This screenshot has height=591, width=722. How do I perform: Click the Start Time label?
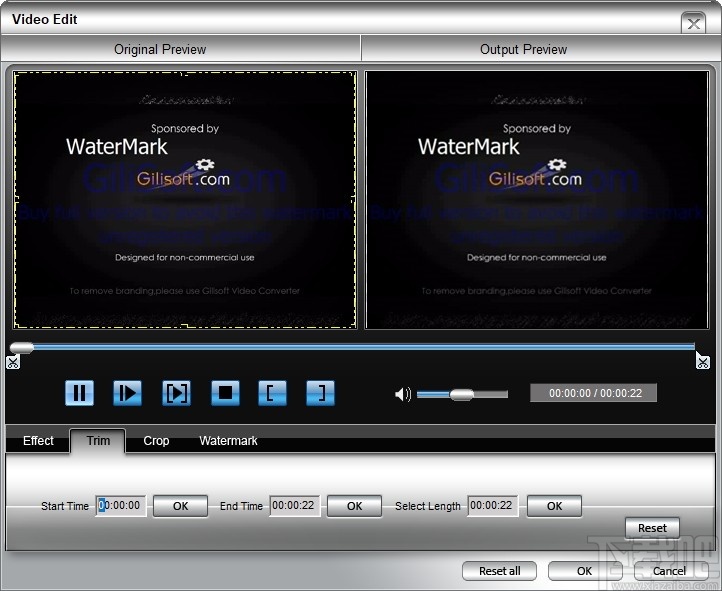65,506
